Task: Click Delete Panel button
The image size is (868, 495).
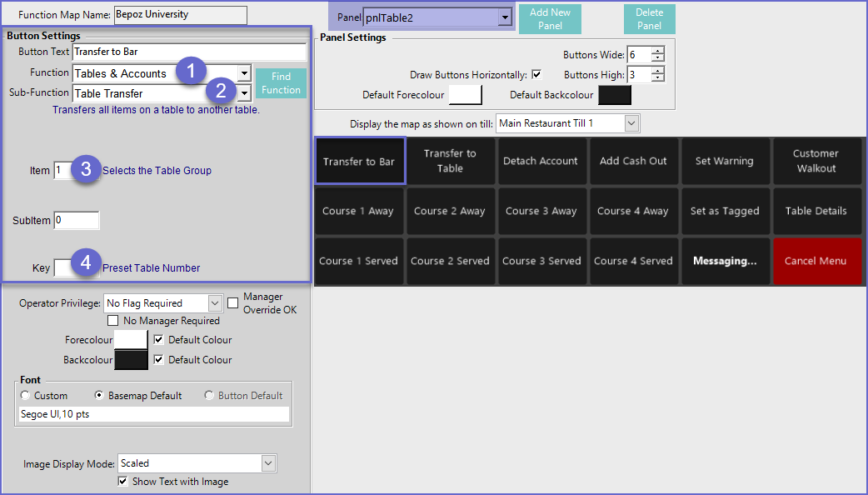Action: [x=649, y=19]
